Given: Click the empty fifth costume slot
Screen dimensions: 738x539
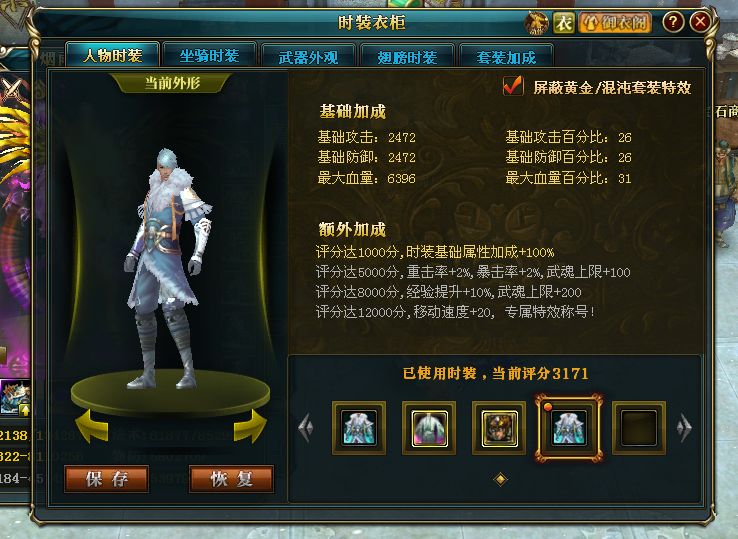Looking at the screenshot, I should [x=639, y=428].
